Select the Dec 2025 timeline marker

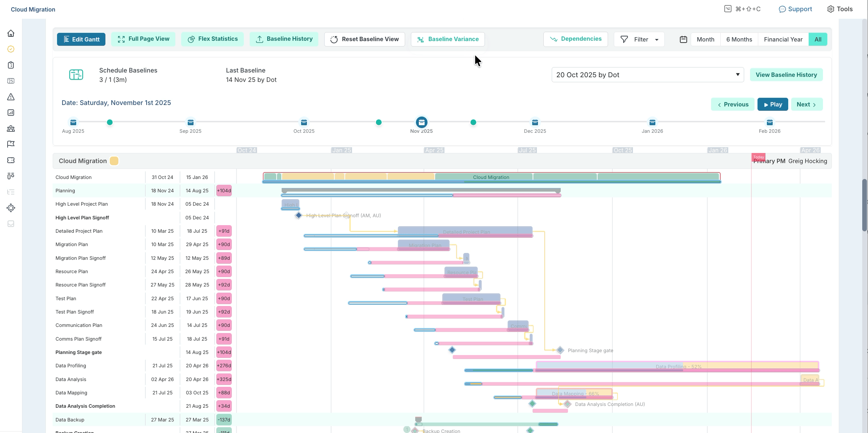[x=535, y=122]
